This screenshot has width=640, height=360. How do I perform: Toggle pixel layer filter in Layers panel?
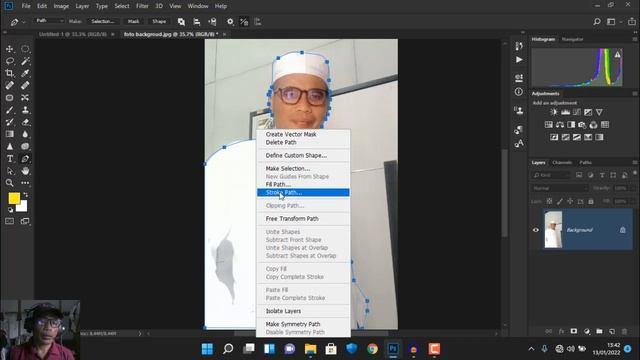pyautogui.click(x=579, y=175)
